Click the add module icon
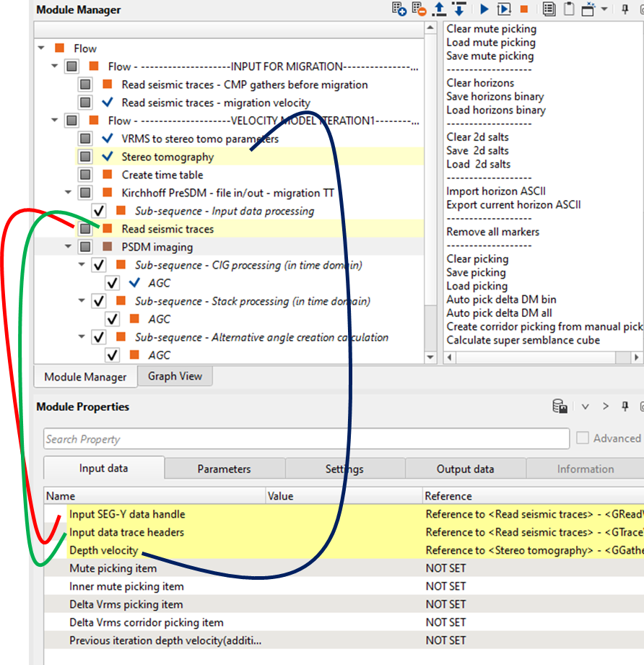644x665 pixels. tap(399, 9)
